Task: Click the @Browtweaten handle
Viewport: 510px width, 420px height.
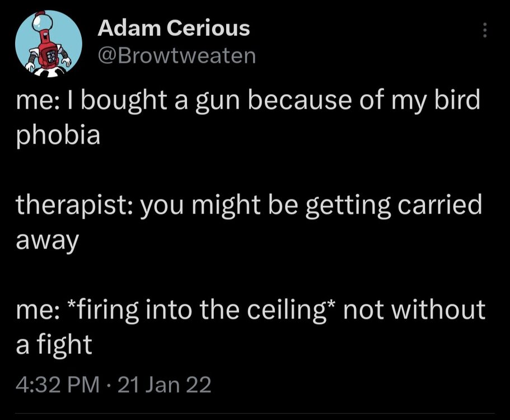Action: (176, 55)
